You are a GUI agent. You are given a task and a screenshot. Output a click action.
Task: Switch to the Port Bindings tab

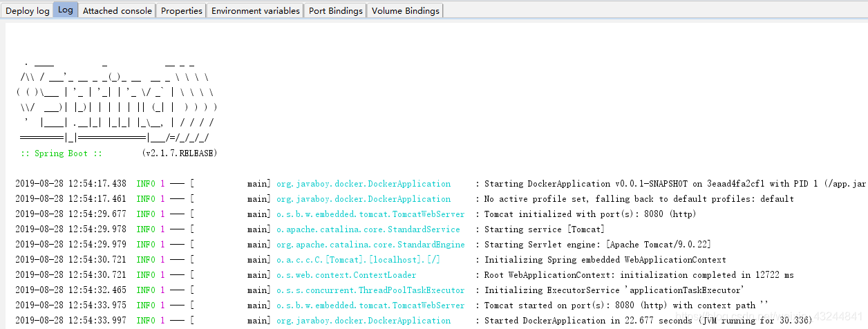336,10
